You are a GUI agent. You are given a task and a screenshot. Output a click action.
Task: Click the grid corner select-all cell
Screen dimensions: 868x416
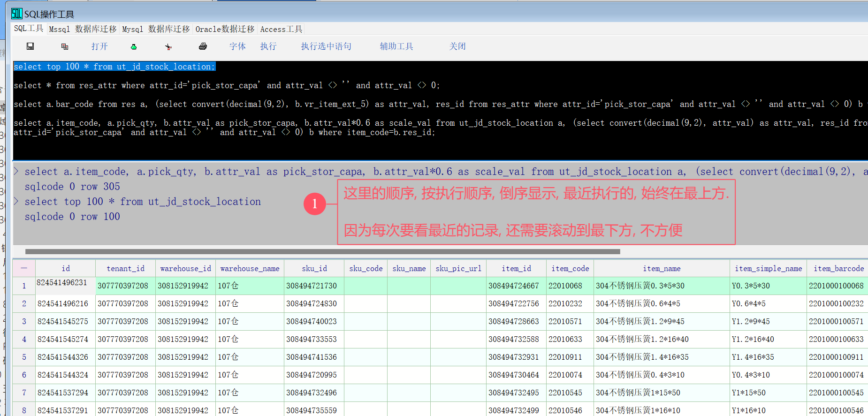(24, 268)
